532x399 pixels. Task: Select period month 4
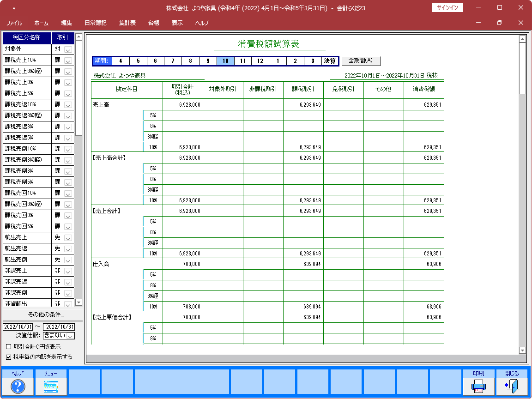[x=121, y=61]
